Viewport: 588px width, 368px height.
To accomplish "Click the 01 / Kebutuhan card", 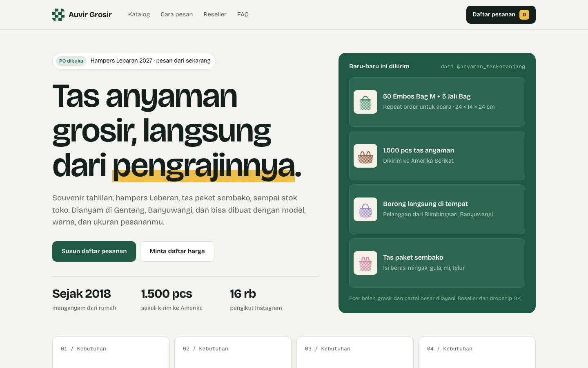I will (111, 352).
